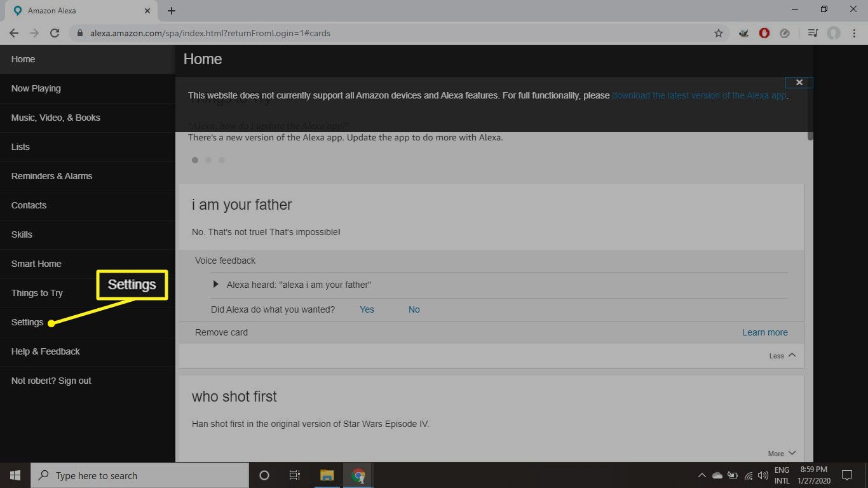Open Now Playing in the sidebar

tap(87, 88)
